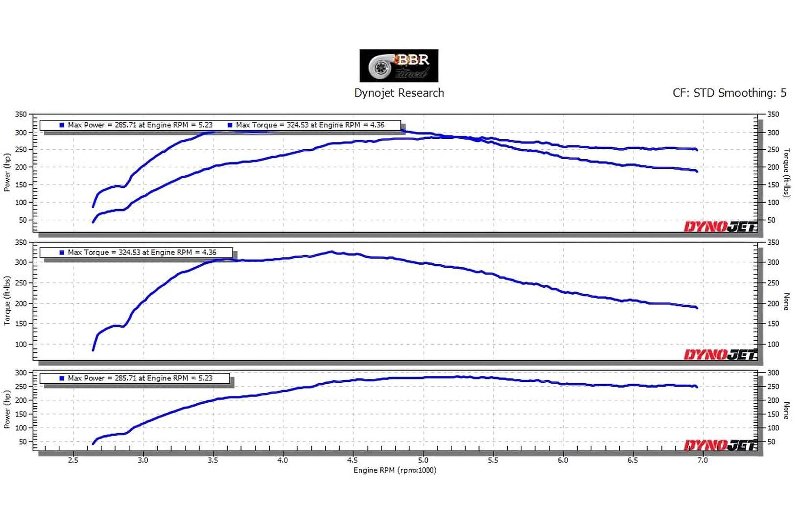Click the blue marker in the middle chart legend

click(62, 253)
